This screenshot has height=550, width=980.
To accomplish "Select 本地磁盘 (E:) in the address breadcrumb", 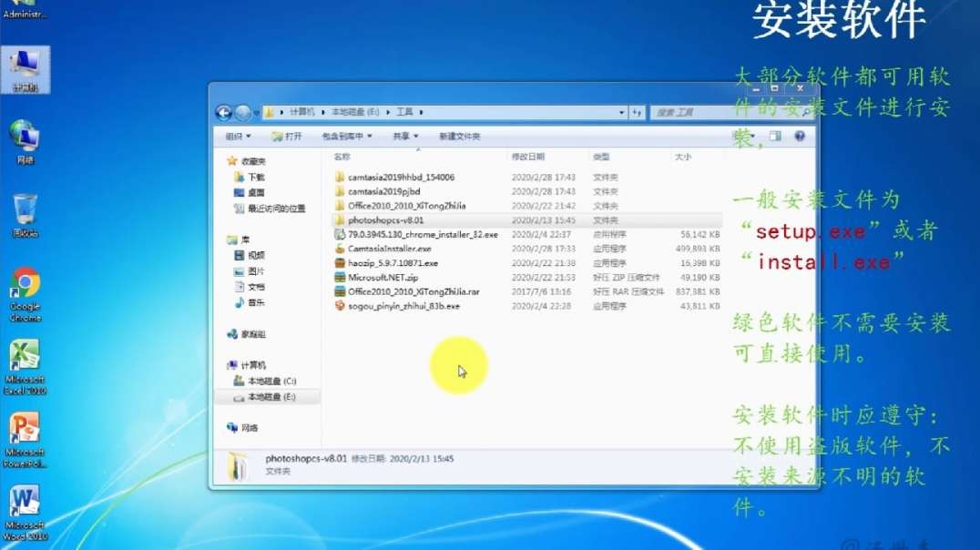I will pos(355,112).
